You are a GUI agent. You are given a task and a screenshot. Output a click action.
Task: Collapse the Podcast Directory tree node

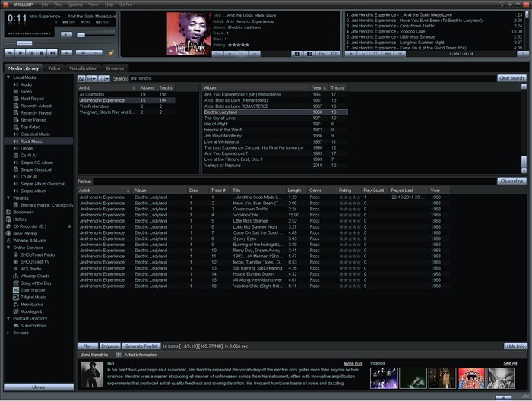click(x=8, y=318)
